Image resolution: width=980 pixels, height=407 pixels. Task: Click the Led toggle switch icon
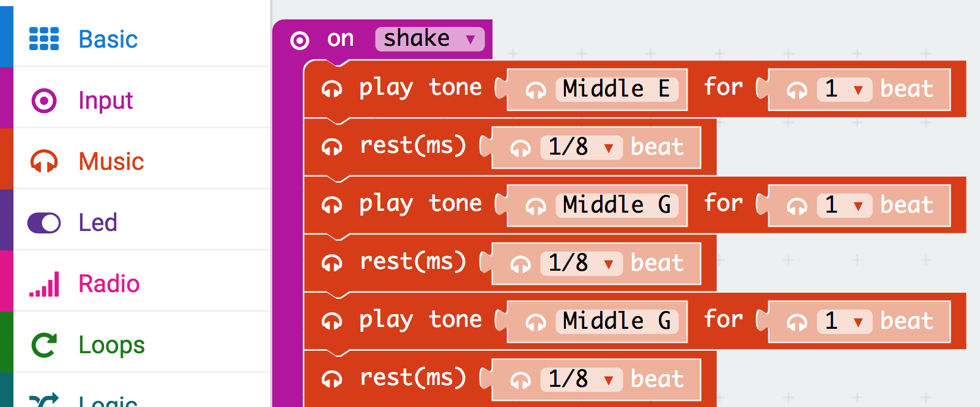[44, 222]
